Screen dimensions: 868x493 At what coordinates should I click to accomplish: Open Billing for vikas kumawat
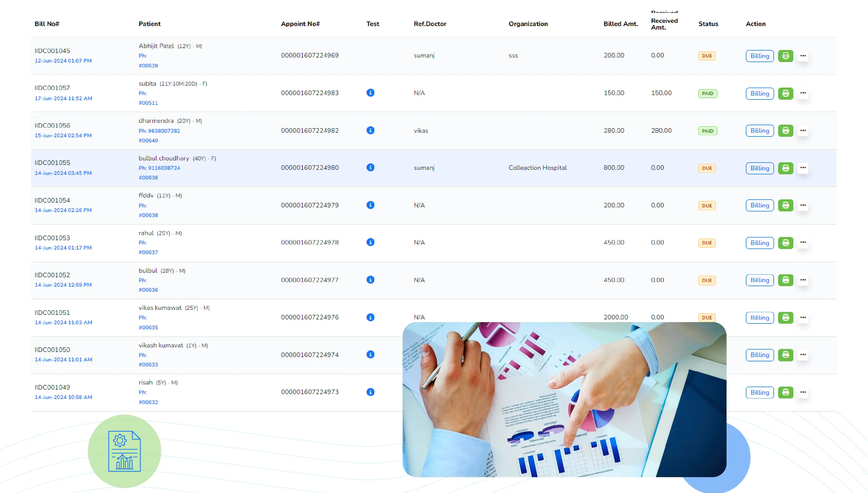click(760, 318)
